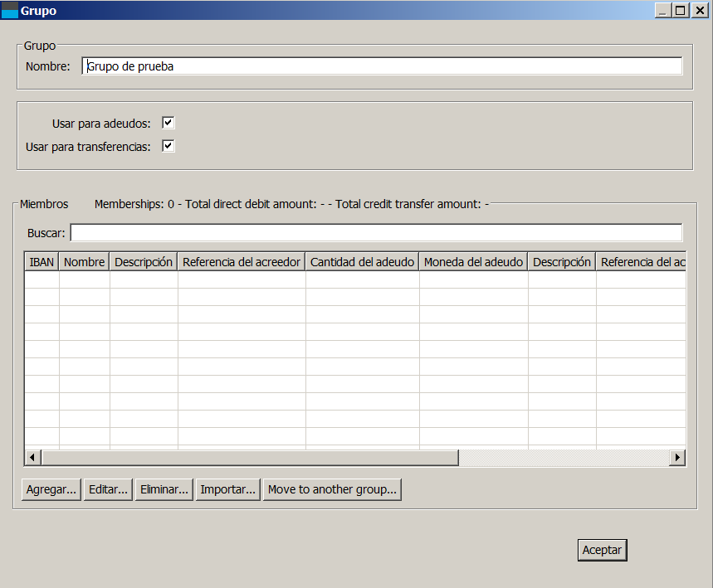The width and height of the screenshot is (713, 588).
Task: Toggle the 'Usar para transferencias' checkbox
Action: coord(168,146)
